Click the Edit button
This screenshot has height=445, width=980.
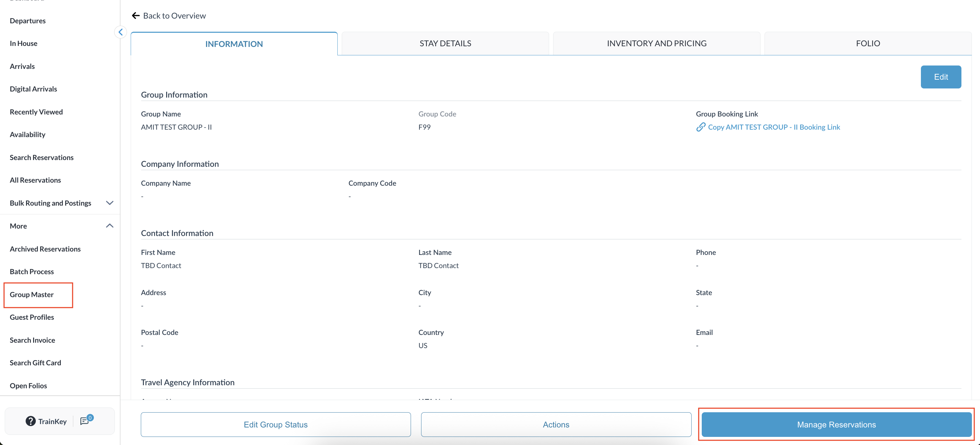click(941, 77)
